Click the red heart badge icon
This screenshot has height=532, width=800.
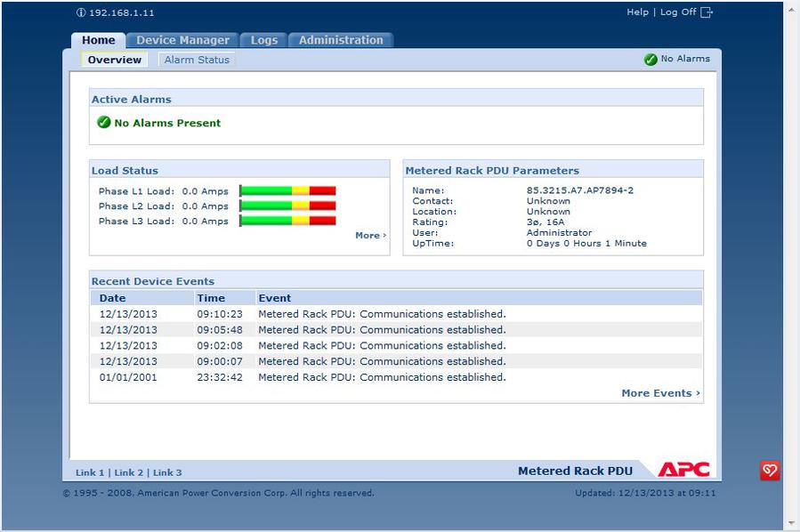tap(770, 471)
